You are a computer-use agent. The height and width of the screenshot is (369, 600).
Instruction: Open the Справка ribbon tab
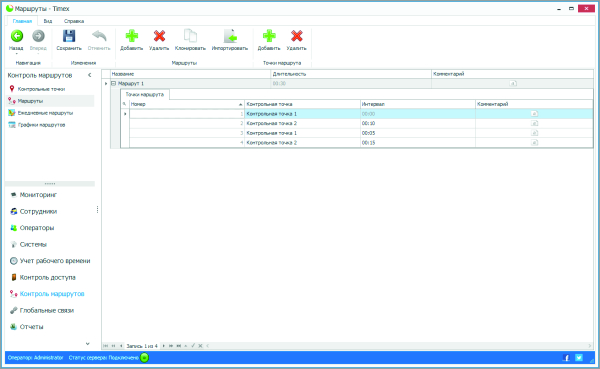[74, 21]
